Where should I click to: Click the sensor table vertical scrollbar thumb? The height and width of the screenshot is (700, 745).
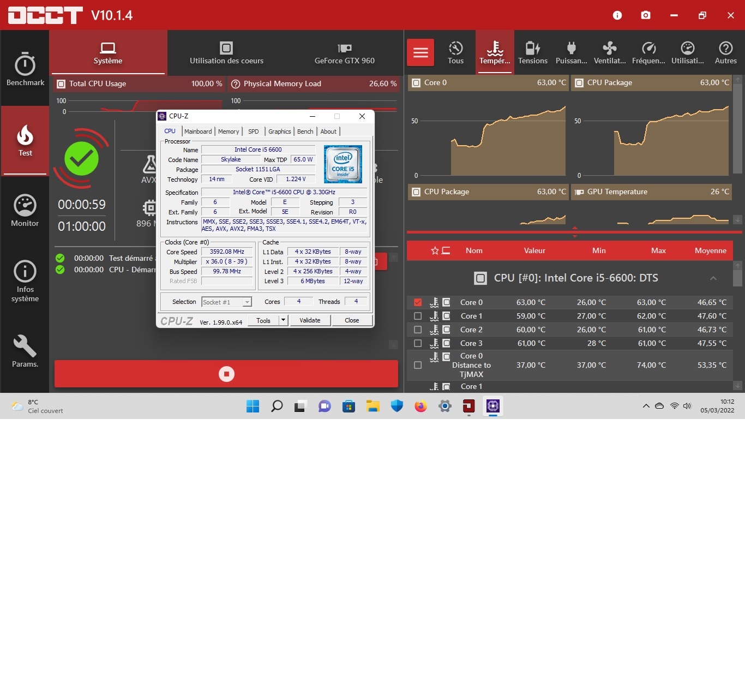[737, 278]
